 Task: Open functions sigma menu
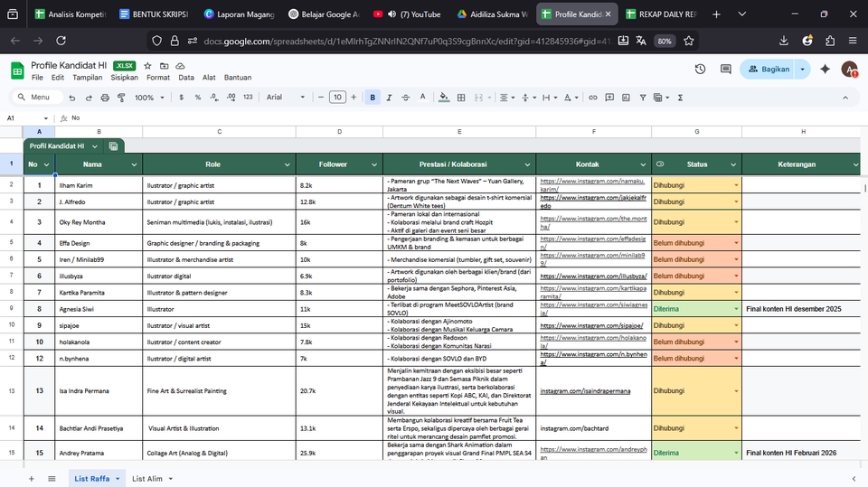(x=680, y=98)
